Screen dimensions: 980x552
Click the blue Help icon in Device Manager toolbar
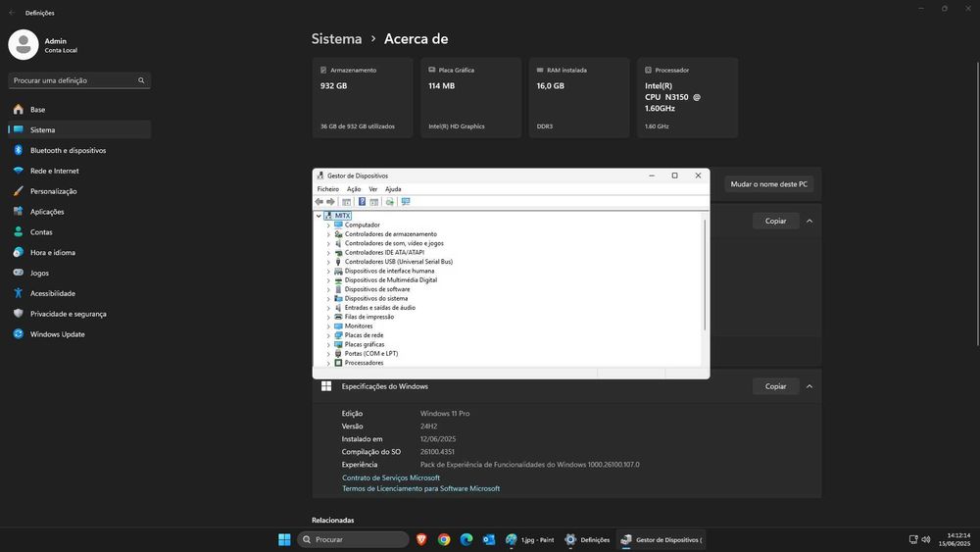point(362,202)
